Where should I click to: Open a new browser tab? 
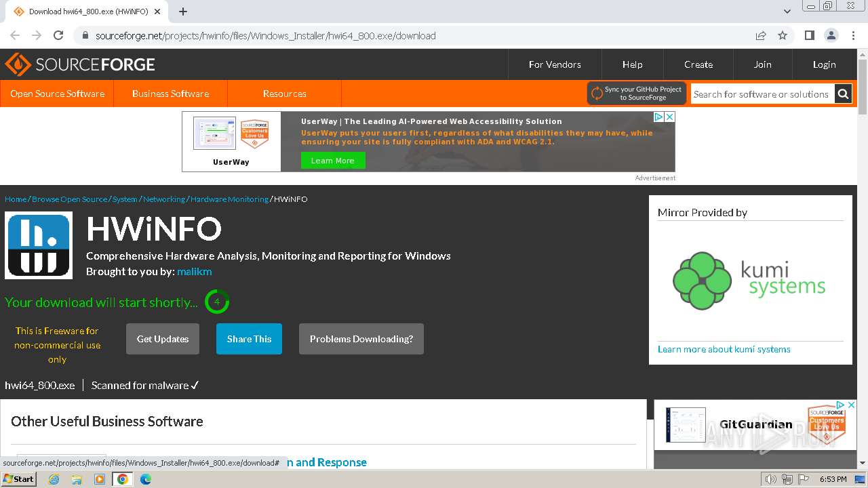coord(183,12)
